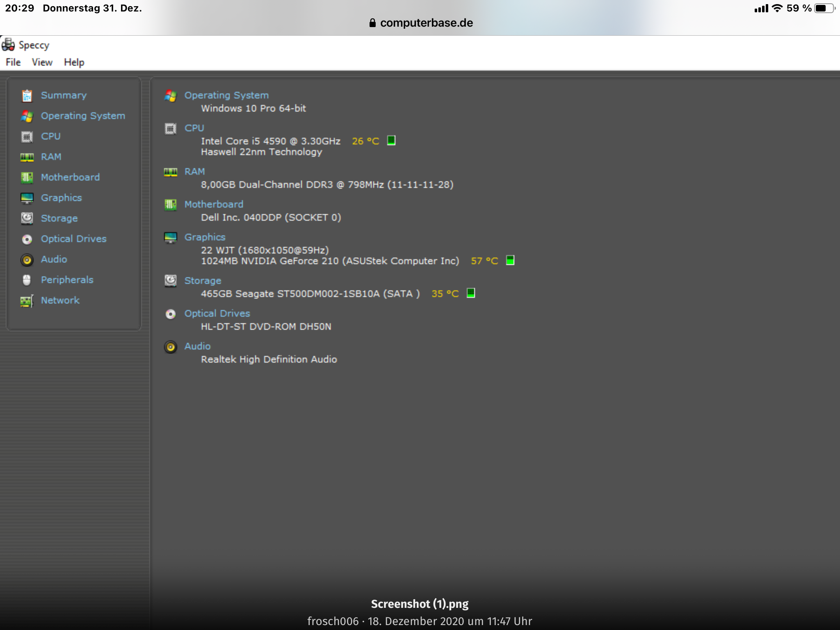This screenshot has width=840, height=630.
Task: Click the green CPU temperature indicator icon
Action: [391, 141]
